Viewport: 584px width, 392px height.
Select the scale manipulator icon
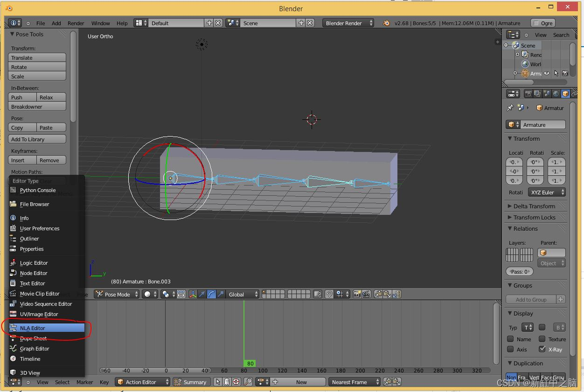(x=221, y=294)
